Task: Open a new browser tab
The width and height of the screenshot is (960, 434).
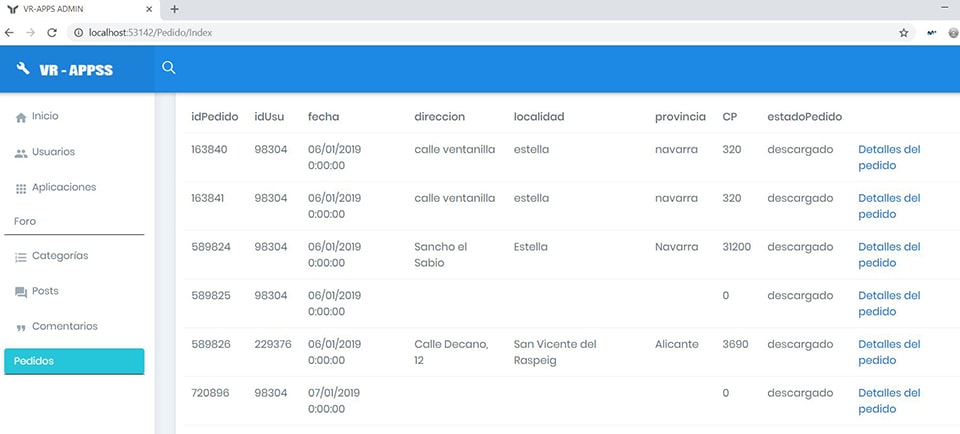Action: pyautogui.click(x=174, y=9)
